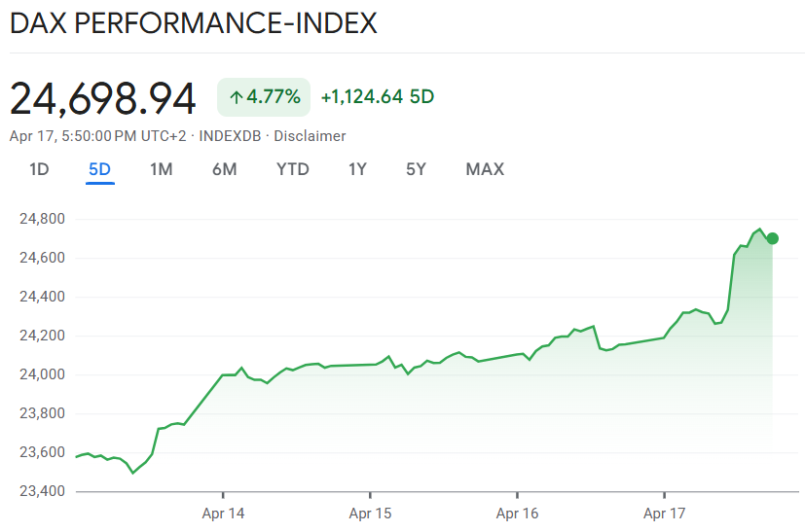Click the DAX PERFORMANCE-INDEX title
The height and width of the screenshot is (532, 805).
(x=193, y=23)
